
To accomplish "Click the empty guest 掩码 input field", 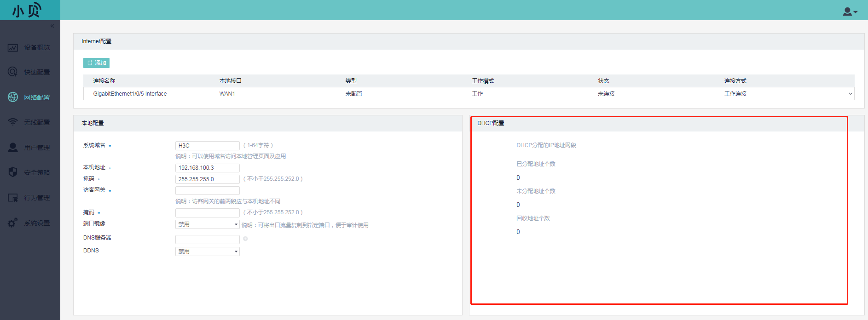I will 208,213.
